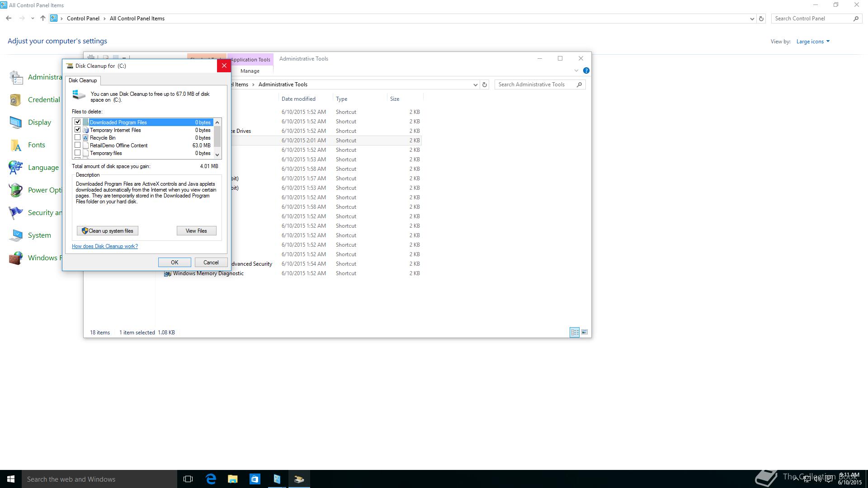The width and height of the screenshot is (868, 488).
Task: Click the Application Tools contextual tab
Action: click(x=250, y=60)
